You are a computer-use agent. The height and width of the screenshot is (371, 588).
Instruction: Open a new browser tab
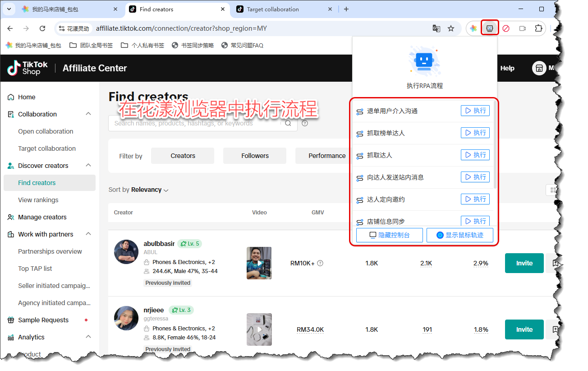(x=346, y=9)
